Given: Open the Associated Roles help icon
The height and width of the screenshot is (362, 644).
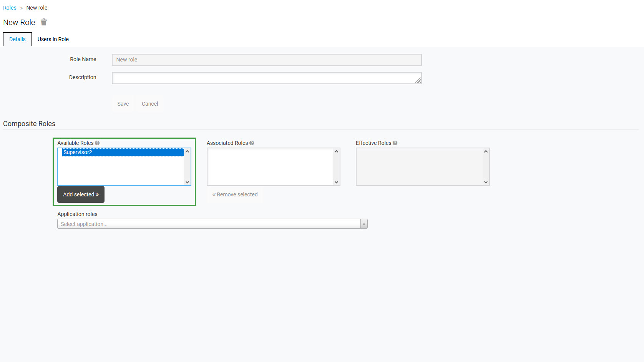Looking at the screenshot, I should 252,143.
